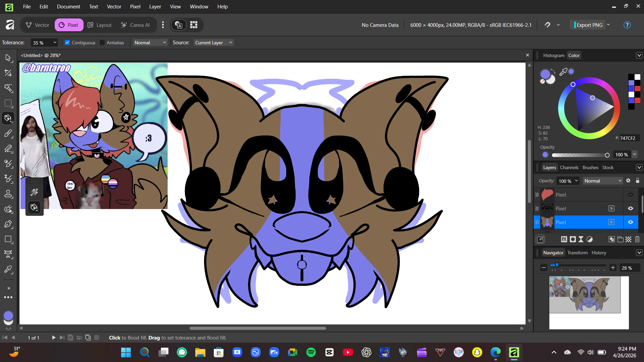Image resolution: width=644 pixels, height=362 pixels.
Task: Toggle the Contiguous checkbox
Action: point(67,43)
